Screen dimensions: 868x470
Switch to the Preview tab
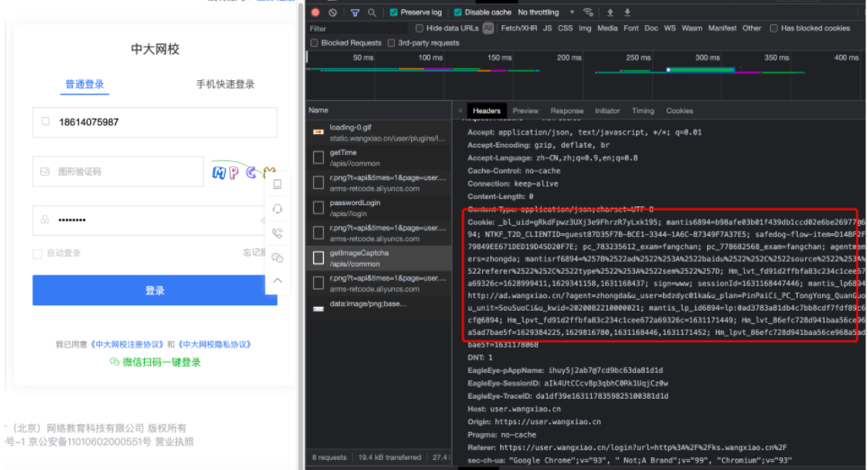tap(525, 111)
